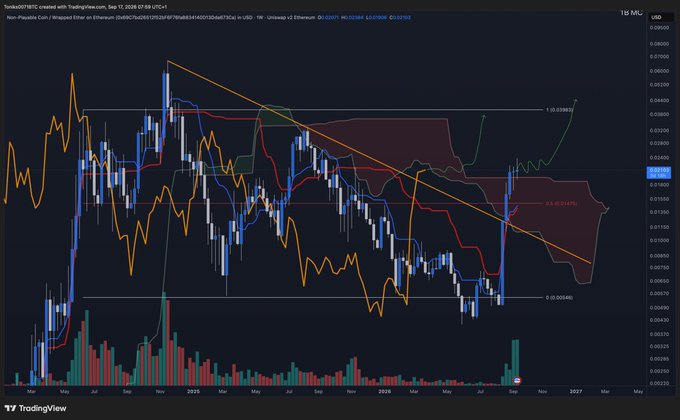This screenshot has width=680, height=420.
Task: Click the 0.06000 price axis value
Action: (x=659, y=71)
